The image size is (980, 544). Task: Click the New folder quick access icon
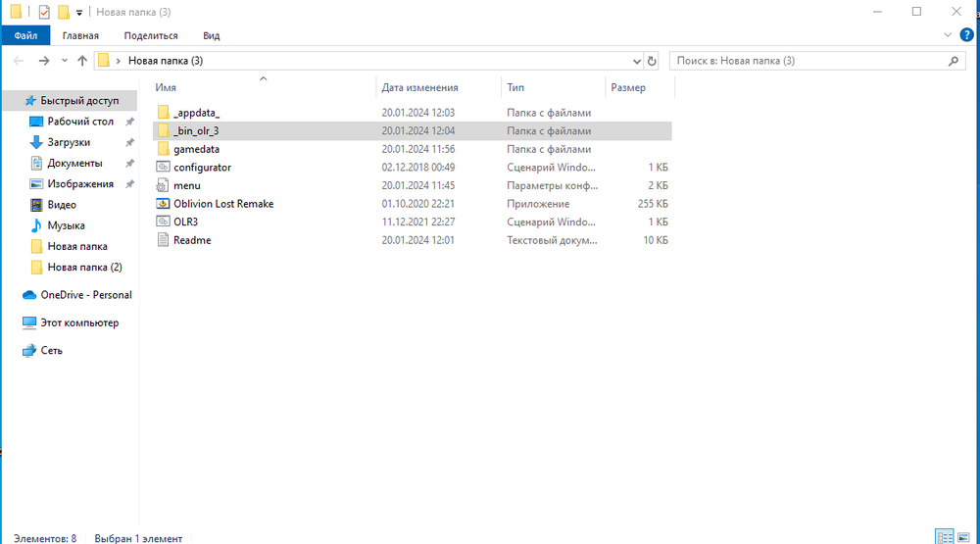[63, 12]
